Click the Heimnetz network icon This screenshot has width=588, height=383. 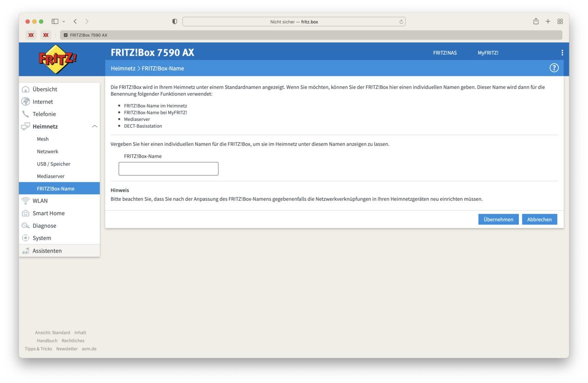click(x=26, y=127)
